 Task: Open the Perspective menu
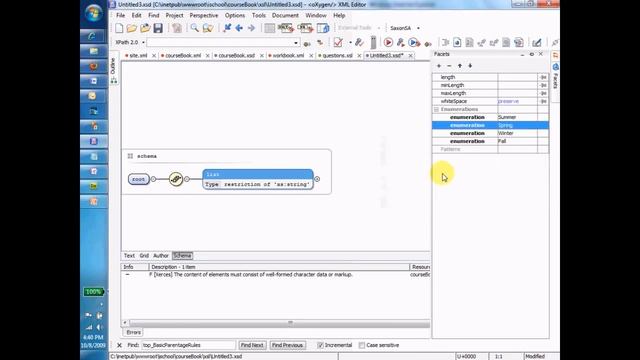(x=204, y=16)
